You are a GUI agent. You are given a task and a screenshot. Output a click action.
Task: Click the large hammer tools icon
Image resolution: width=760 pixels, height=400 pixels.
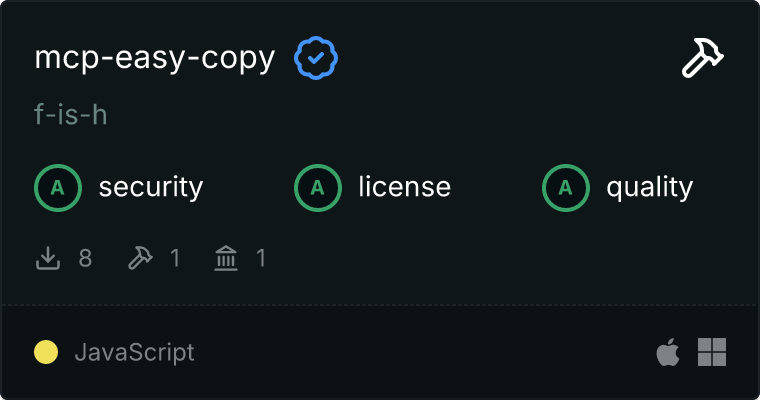(x=703, y=57)
